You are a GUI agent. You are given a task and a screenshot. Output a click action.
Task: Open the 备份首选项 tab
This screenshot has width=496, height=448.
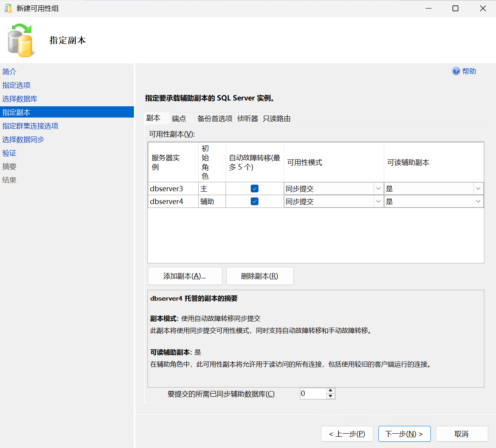(215, 118)
